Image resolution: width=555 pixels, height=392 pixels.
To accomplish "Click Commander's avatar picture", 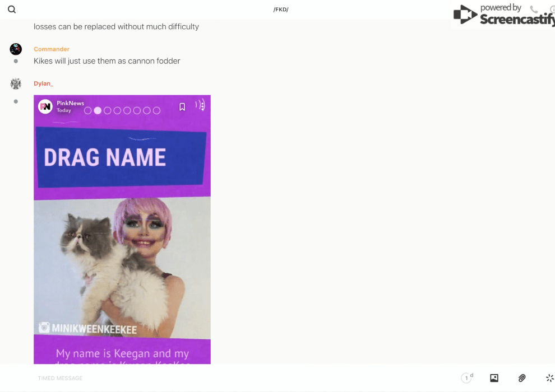I will [16, 49].
